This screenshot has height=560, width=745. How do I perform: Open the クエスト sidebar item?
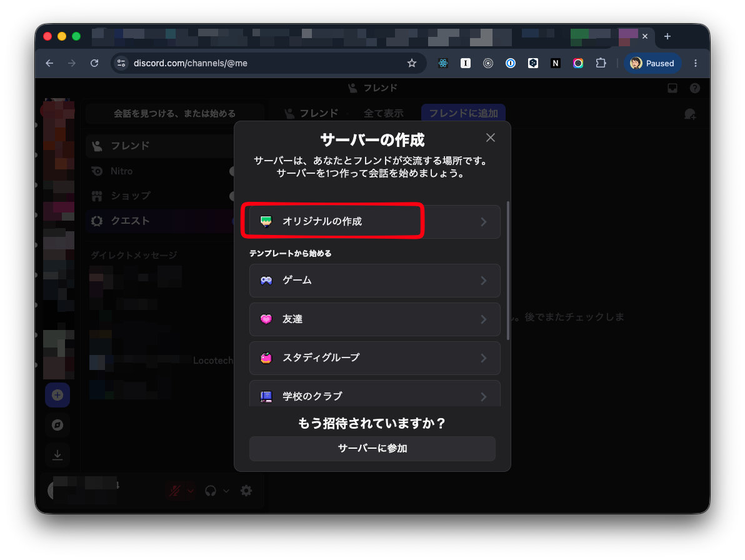pos(161,221)
